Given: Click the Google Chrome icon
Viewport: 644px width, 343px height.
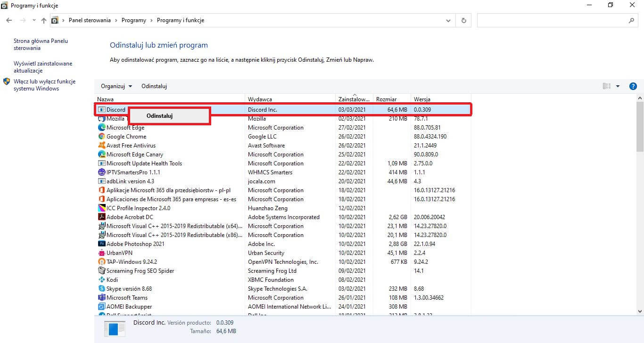Looking at the screenshot, I should pos(101,137).
